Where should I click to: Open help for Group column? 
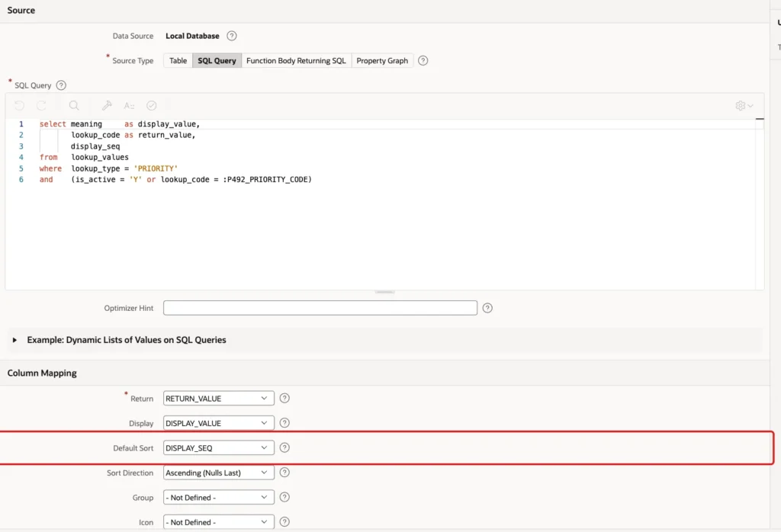point(284,497)
